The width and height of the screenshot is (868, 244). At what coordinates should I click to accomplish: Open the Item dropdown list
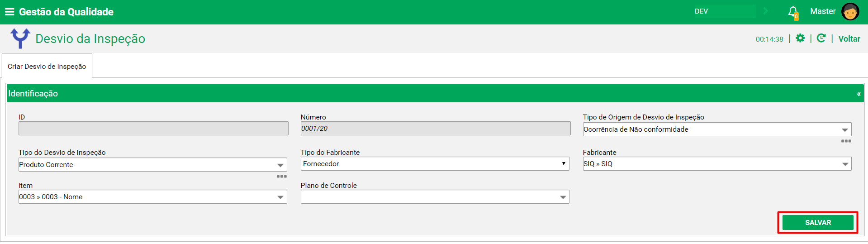tap(280, 197)
